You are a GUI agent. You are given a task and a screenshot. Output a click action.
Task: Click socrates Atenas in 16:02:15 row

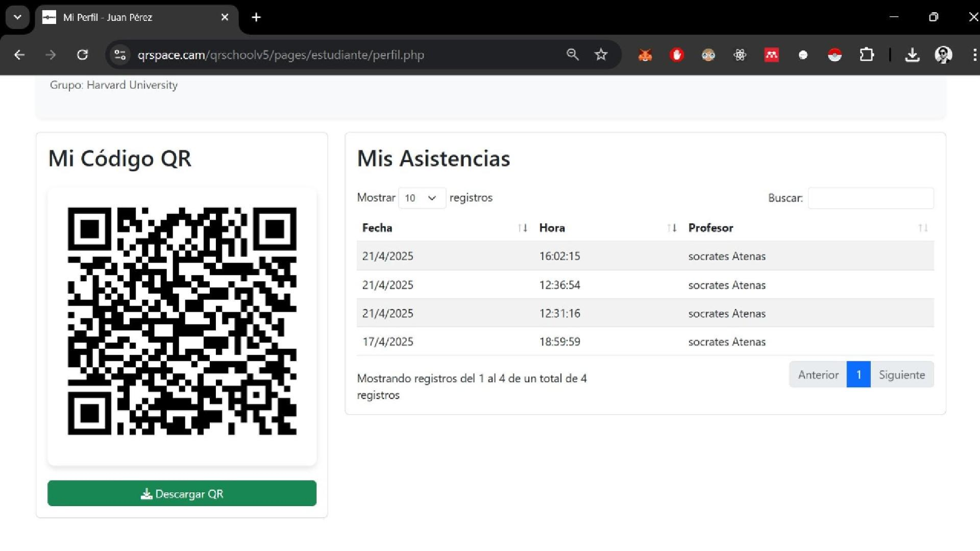pos(727,256)
